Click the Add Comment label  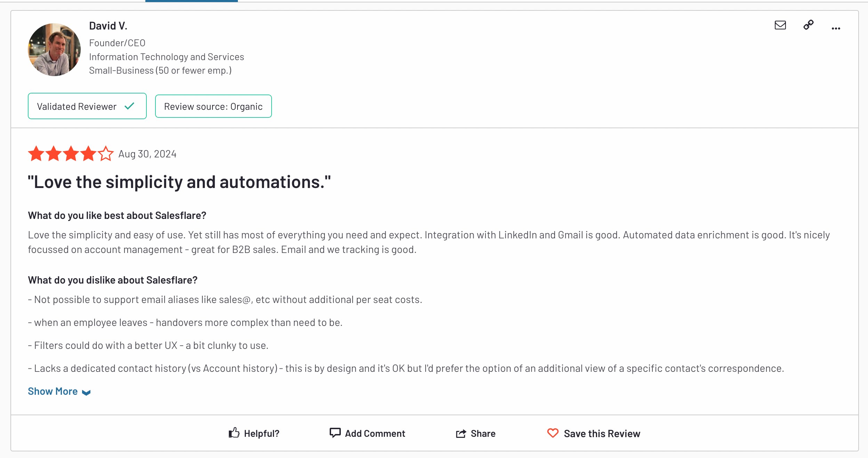375,434
